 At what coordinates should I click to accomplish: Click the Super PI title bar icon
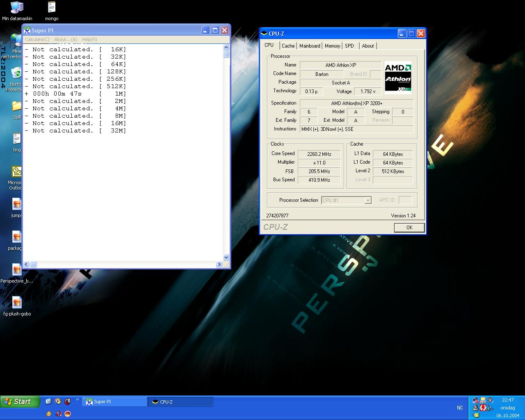tap(27, 30)
